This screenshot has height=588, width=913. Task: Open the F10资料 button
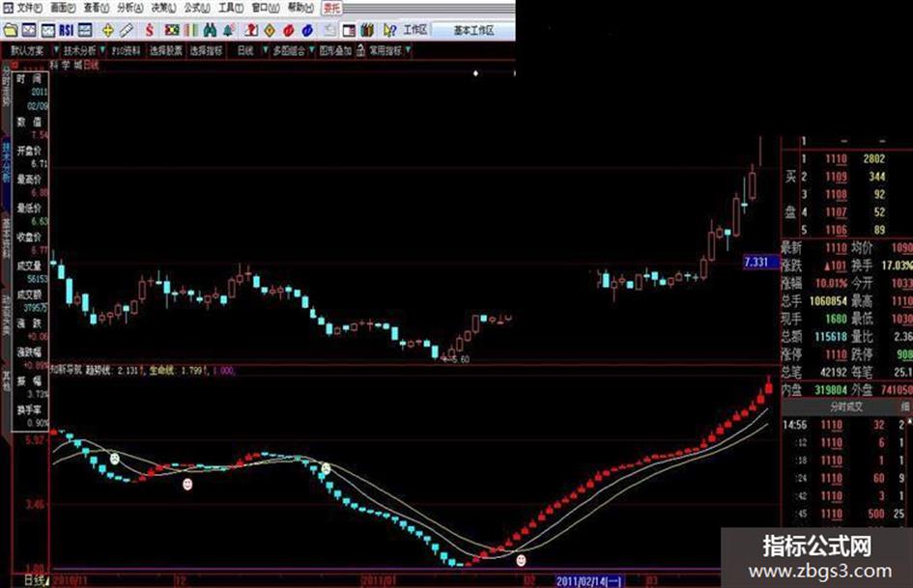[x=126, y=50]
